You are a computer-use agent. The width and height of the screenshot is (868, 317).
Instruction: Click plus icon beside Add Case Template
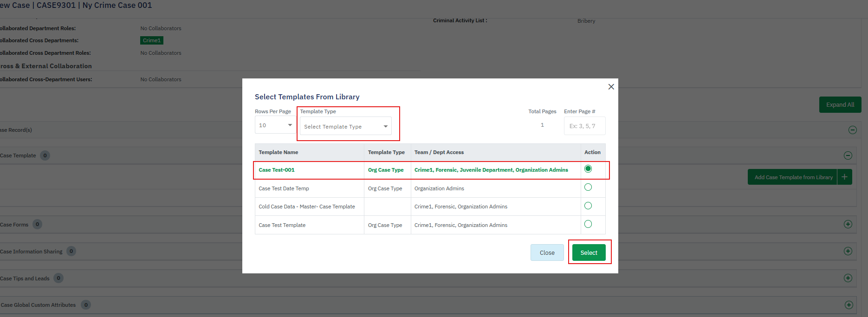(x=844, y=177)
